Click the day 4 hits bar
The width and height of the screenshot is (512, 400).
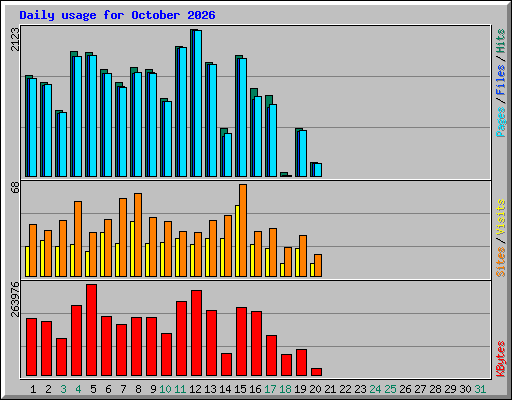[72, 114]
